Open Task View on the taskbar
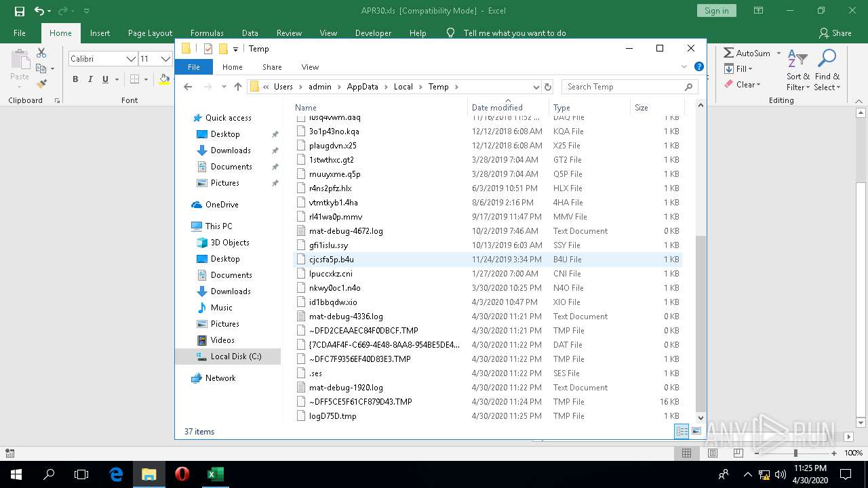Screen dimensions: 868x488 pos(81,474)
